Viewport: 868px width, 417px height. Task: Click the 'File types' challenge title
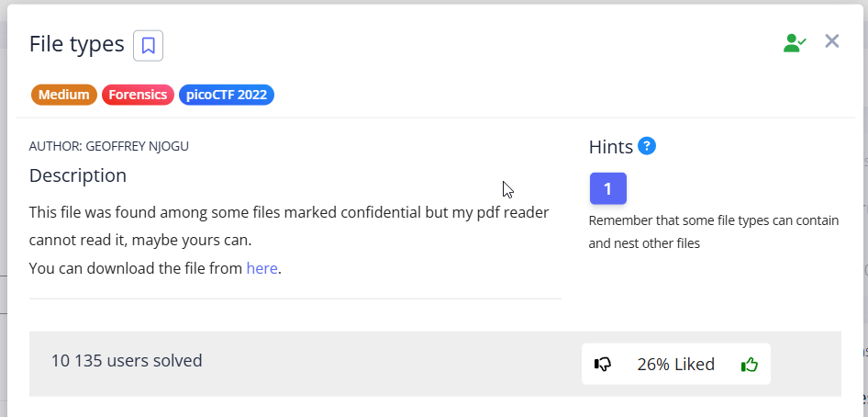tap(76, 44)
